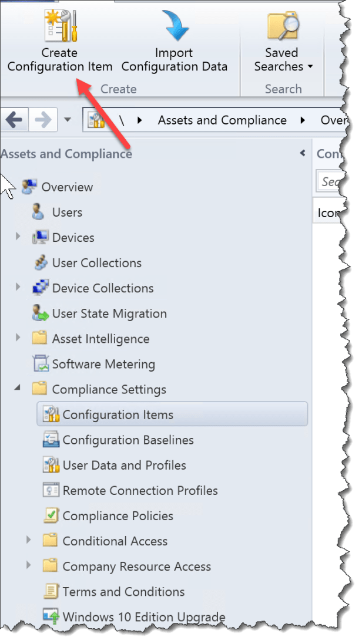The height and width of the screenshot is (644, 362).
Task: Click Assets and Compliance in breadcrumb
Action: coord(222,120)
